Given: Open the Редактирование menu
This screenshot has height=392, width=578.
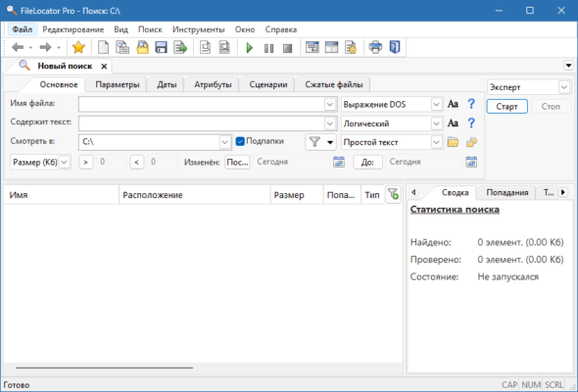Looking at the screenshot, I should 73,29.
